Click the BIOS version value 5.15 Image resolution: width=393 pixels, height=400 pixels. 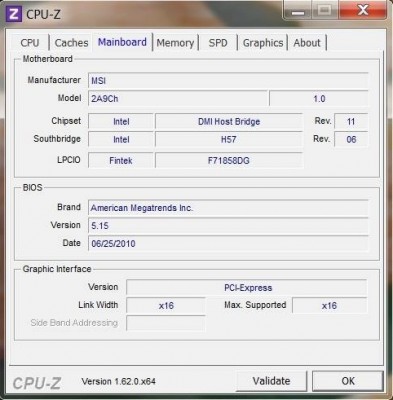(228, 226)
